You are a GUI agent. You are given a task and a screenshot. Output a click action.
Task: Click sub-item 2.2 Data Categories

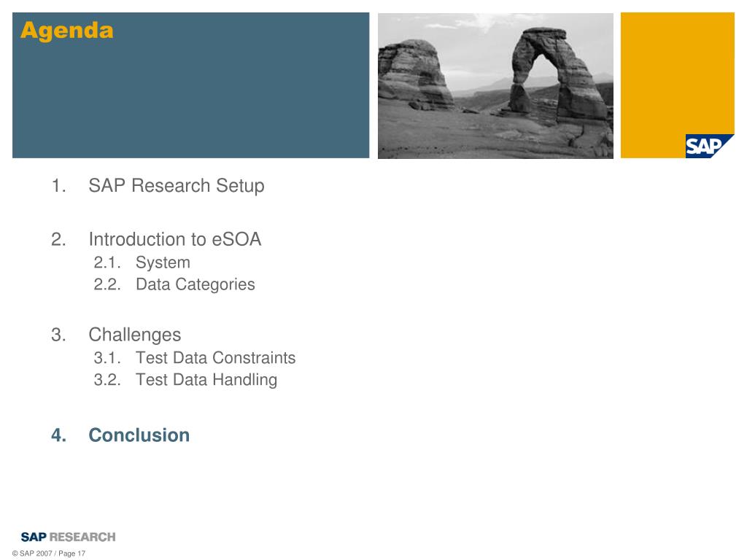tap(174, 285)
